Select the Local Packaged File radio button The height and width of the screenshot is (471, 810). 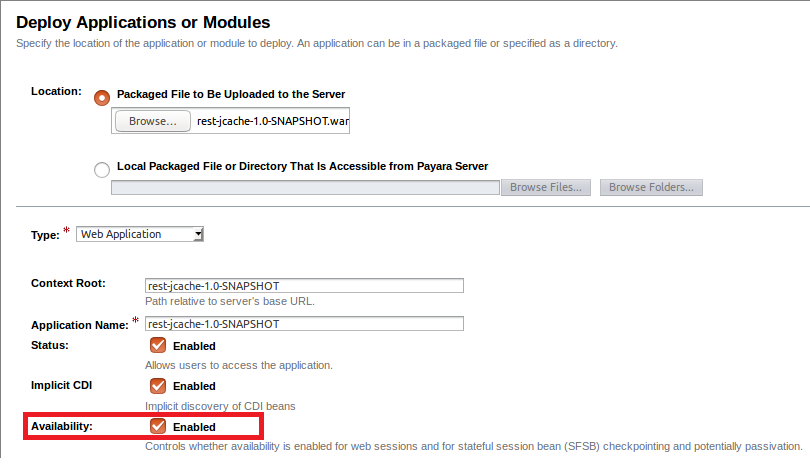point(102,169)
